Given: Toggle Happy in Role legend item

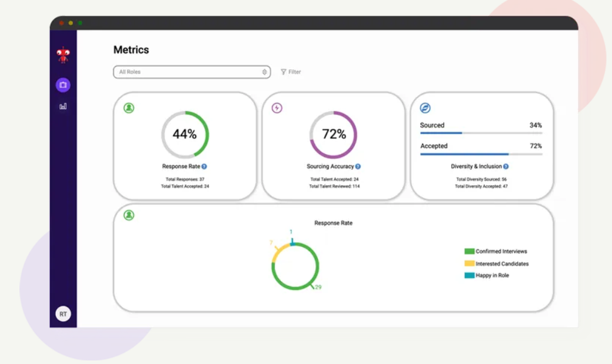Looking at the screenshot, I should click(x=487, y=276).
